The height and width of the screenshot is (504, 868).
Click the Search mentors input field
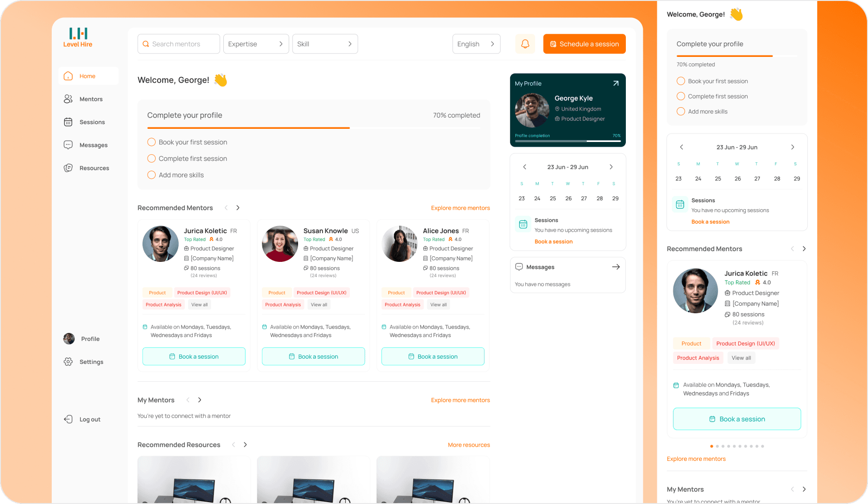coord(179,44)
